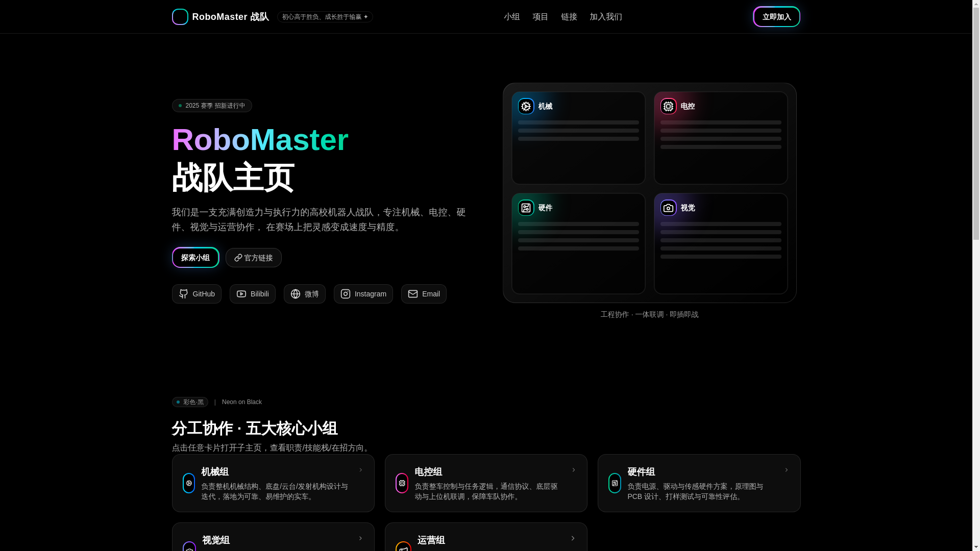Open the Instagram link
This screenshot has width=980, height=551.
click(363, 294)
